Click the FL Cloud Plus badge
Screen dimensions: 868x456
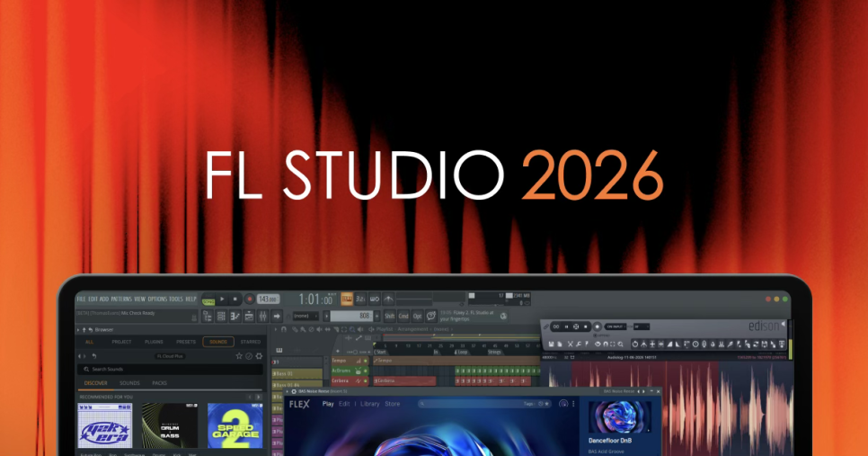pos(170,356)
